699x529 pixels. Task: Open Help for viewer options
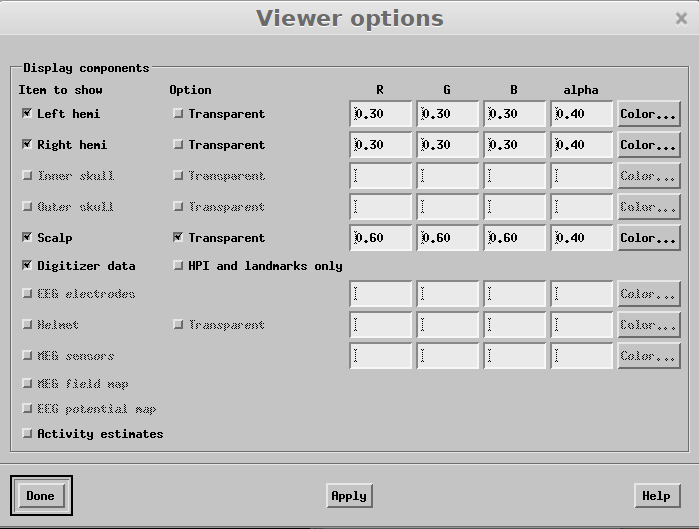coord(656,496)
